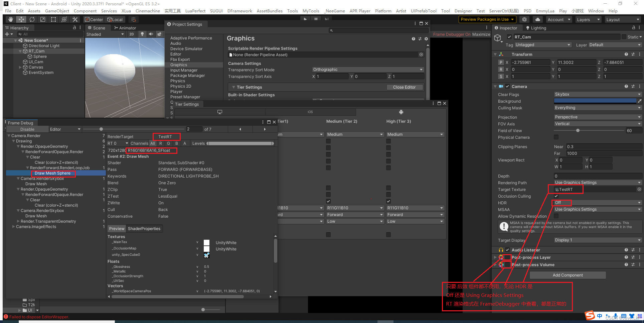
Task: Enable Allow Dynamic Resolution for the camera
Action: (556, 216)
